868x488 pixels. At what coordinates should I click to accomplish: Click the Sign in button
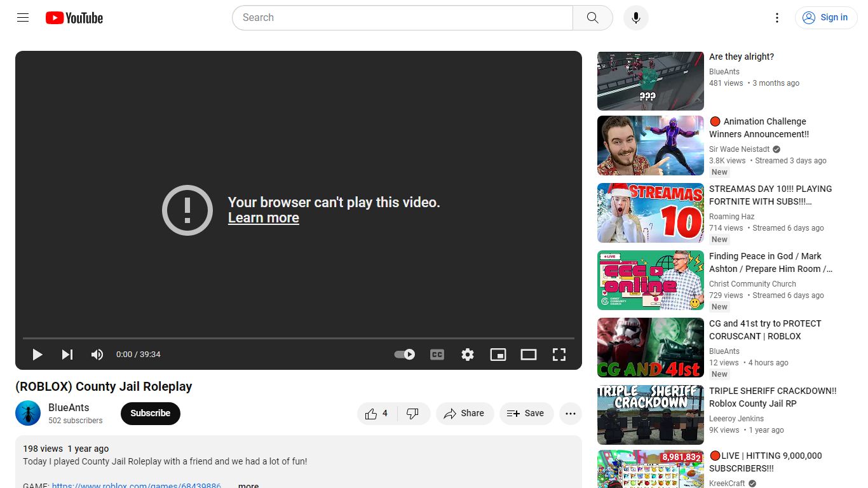pyautogui.click(x=826, y=18)
